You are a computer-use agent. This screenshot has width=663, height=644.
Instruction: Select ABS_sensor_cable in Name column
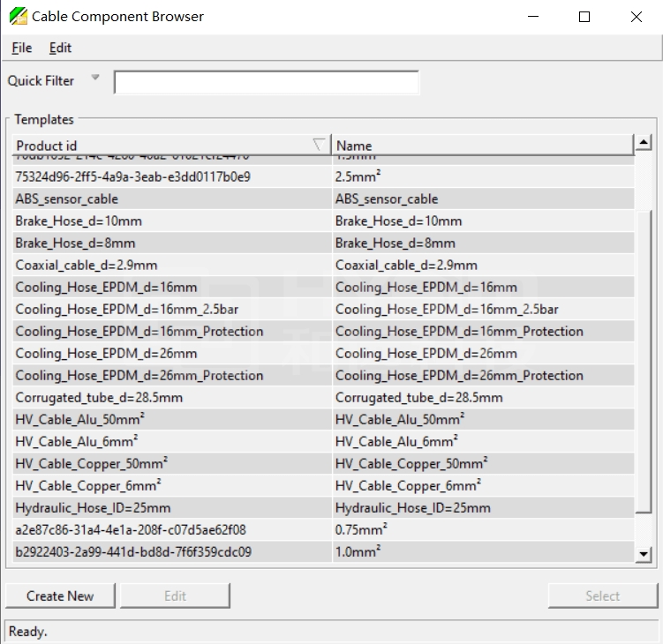(483, 198)
